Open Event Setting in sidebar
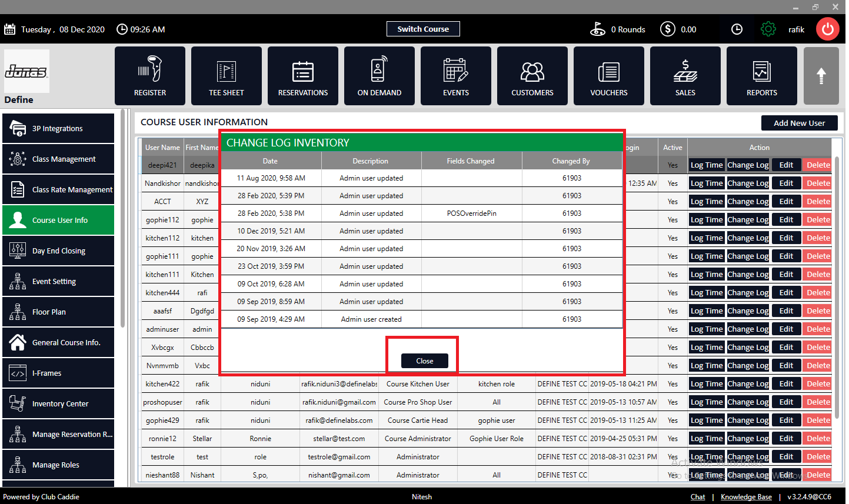Screen dimensions: 849x504 (x=58, y=281)
